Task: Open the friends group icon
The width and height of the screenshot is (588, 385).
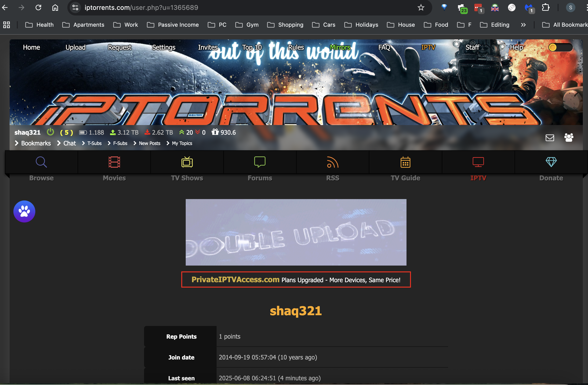Action: pos(569,137)
